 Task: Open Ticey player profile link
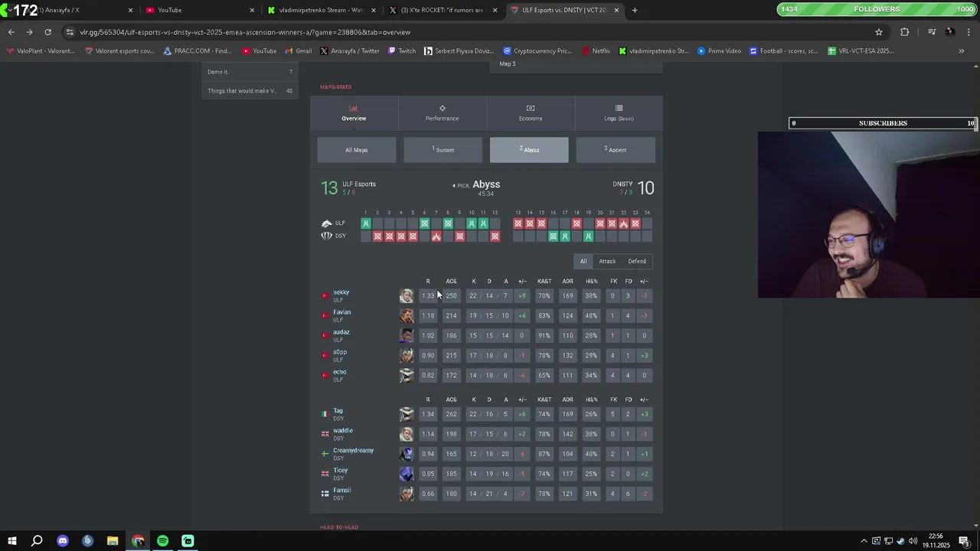coord(341,471)
